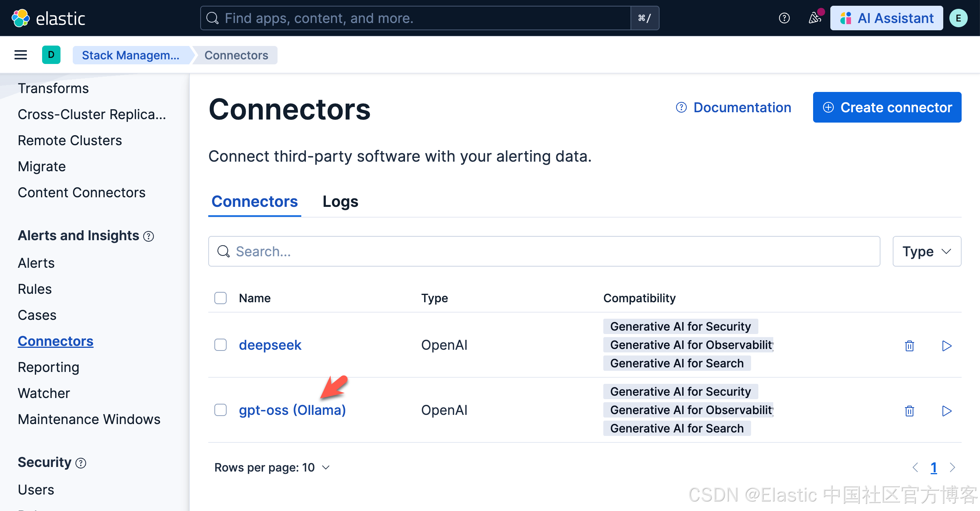Expand the Type filter dropdown
Viewport: 980px width, 511px height.
pos(926,251)
